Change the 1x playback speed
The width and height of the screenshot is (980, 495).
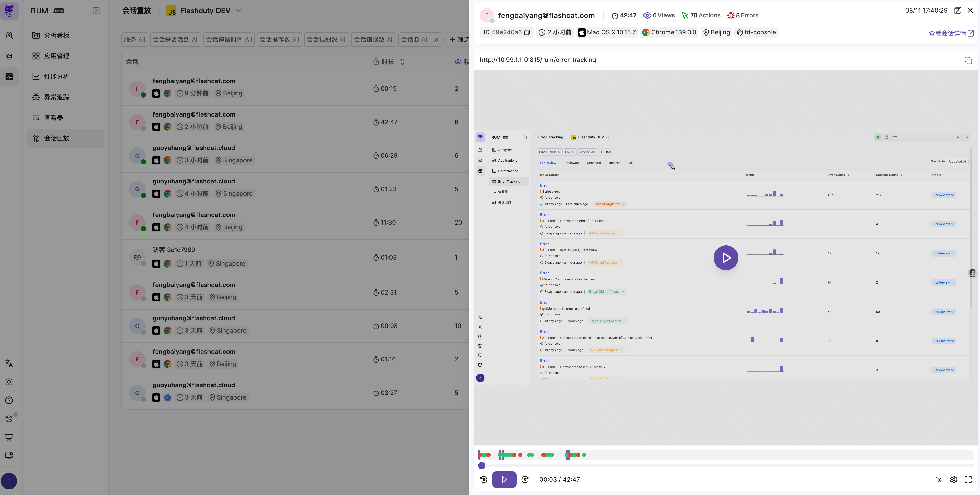tap(938, 479)
